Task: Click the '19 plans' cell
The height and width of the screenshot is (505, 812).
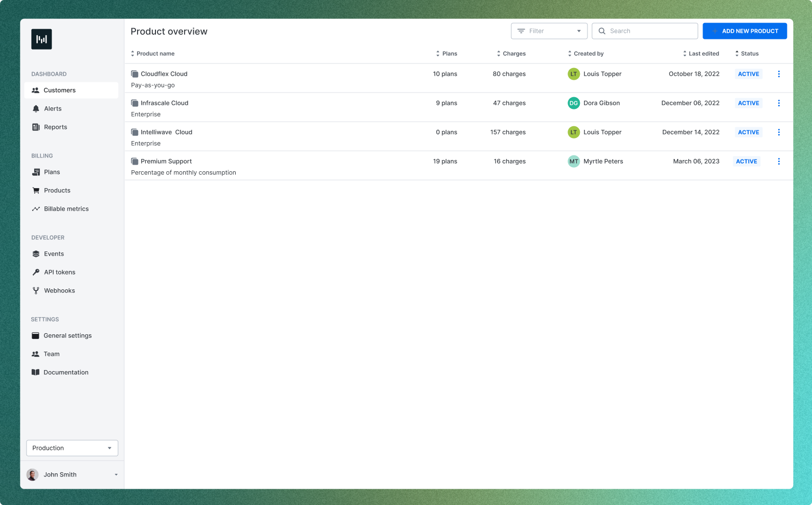Action: pos(445,162)
